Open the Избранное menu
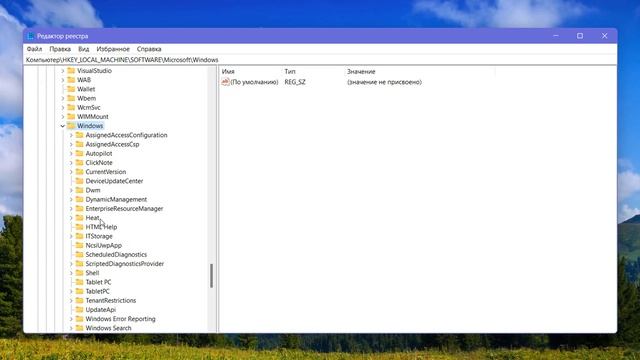 click(x=113, y=49)
